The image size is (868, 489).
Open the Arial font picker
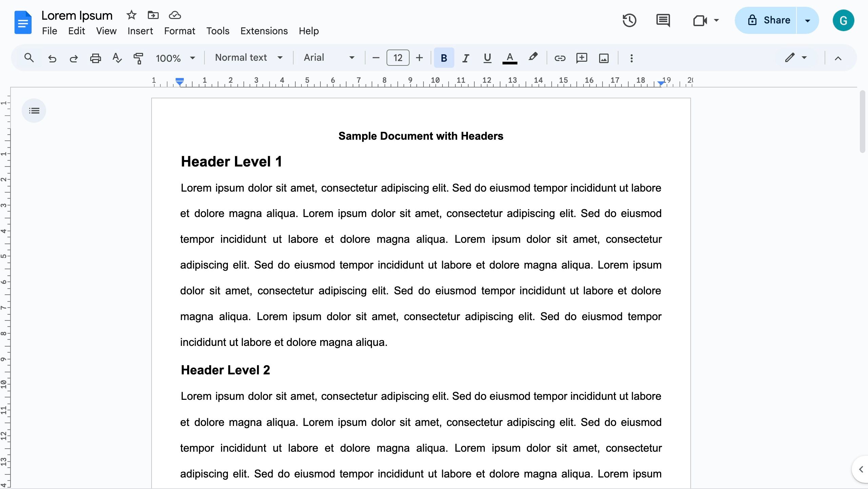point(327,58)
